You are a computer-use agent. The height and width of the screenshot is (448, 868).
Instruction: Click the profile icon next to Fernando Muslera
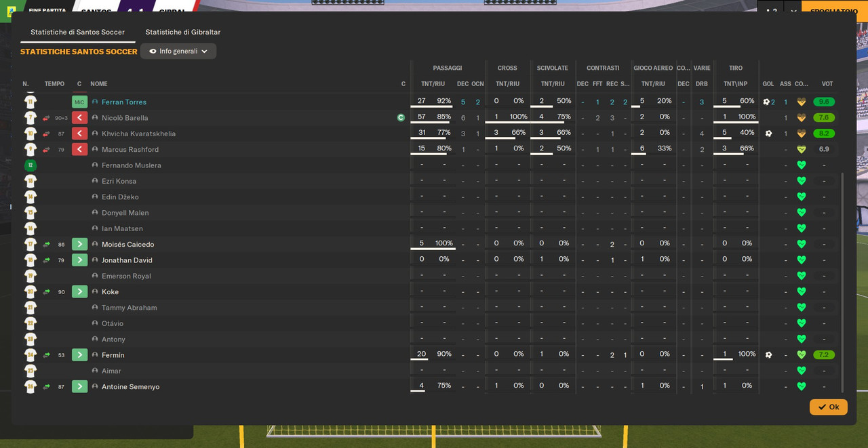click(x=95, y=165)
